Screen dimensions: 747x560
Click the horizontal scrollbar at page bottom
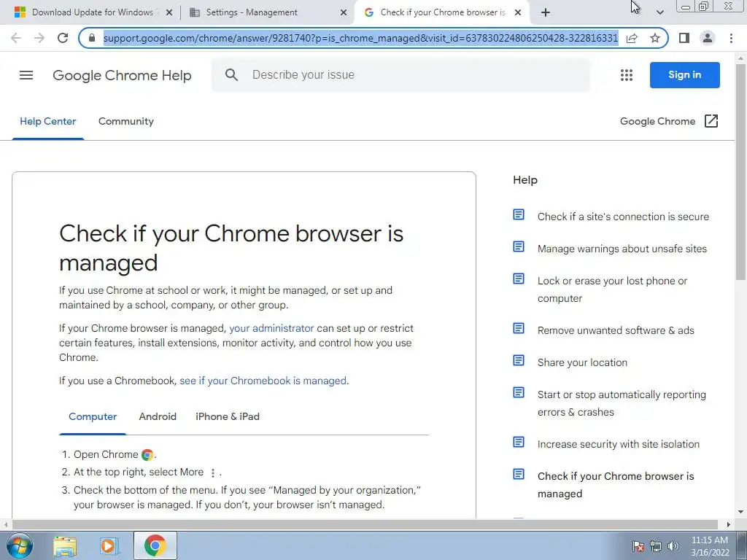click(x=365, y=524)
